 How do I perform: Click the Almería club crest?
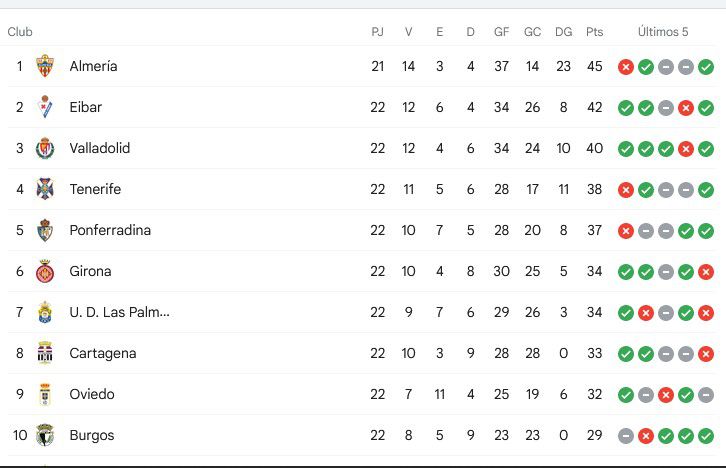(x=45, y=66)
